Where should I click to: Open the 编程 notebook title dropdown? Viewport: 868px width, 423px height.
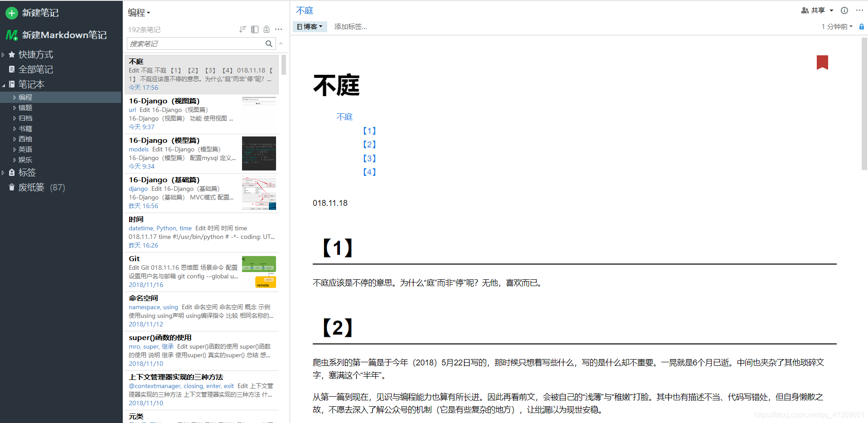[139, 13]
